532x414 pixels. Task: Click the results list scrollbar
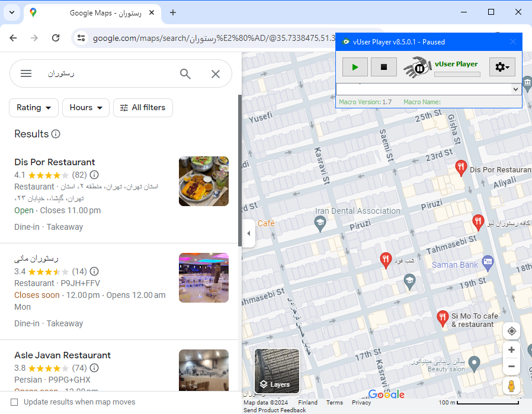pos(240,171)
